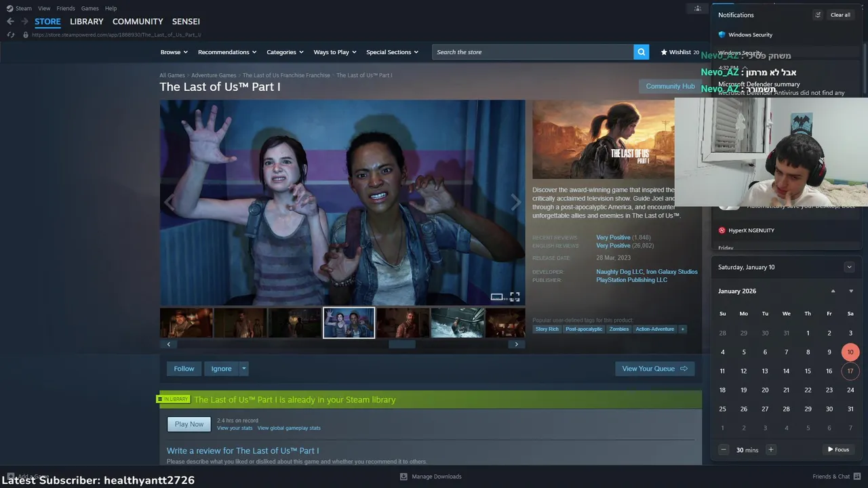This screenshot has height=488, width=868.
Task: Decrease focus time with the minus button
Action: tap(724, 449)
